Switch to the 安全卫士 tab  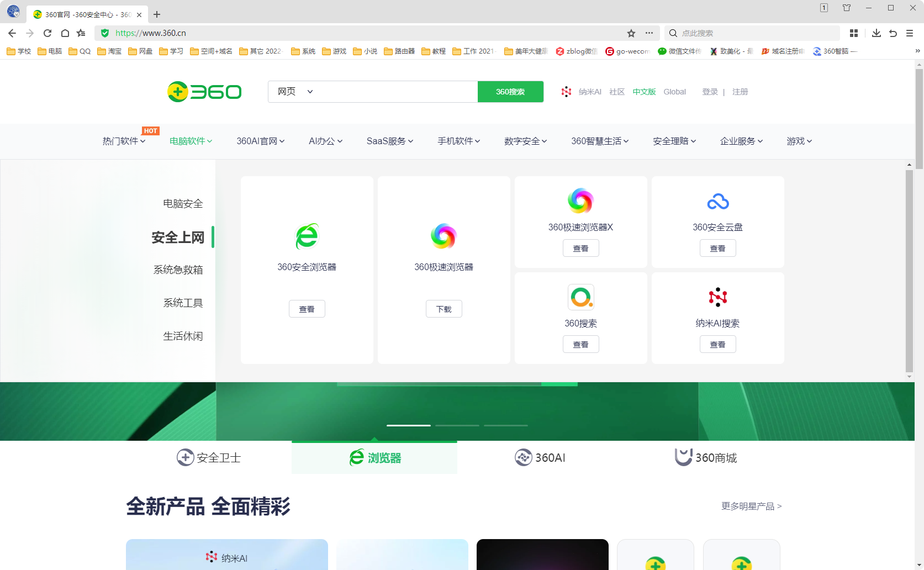(209, 458)
